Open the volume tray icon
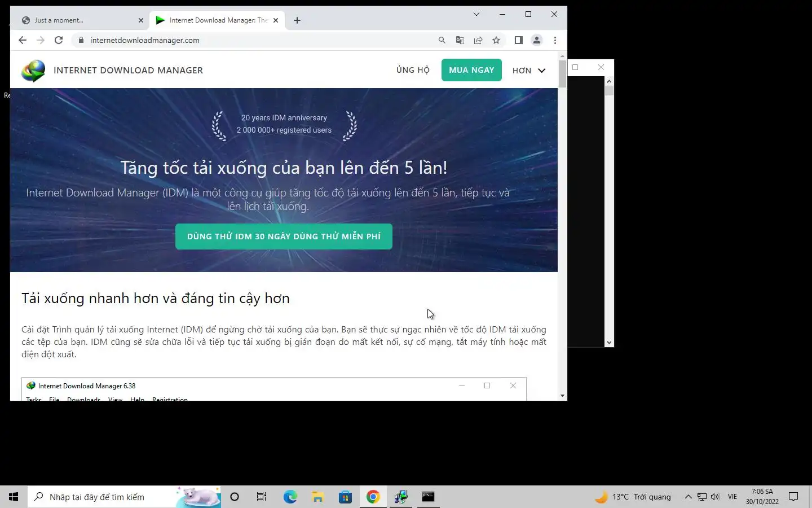The image size is (812, 508). tap(715, 497)
